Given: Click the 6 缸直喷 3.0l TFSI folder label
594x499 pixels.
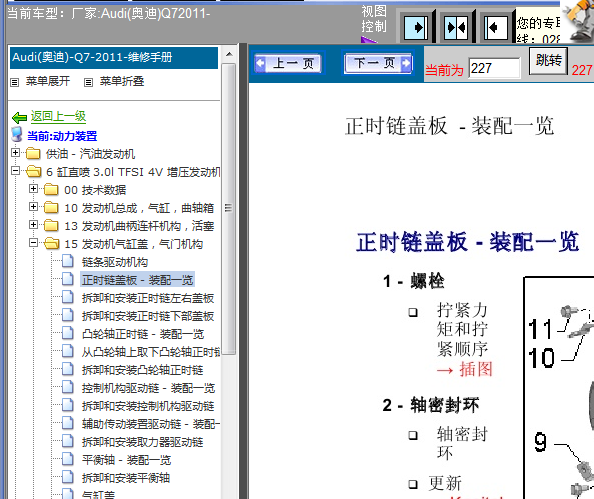Looking at the screenshot, I should pos(133,172).
